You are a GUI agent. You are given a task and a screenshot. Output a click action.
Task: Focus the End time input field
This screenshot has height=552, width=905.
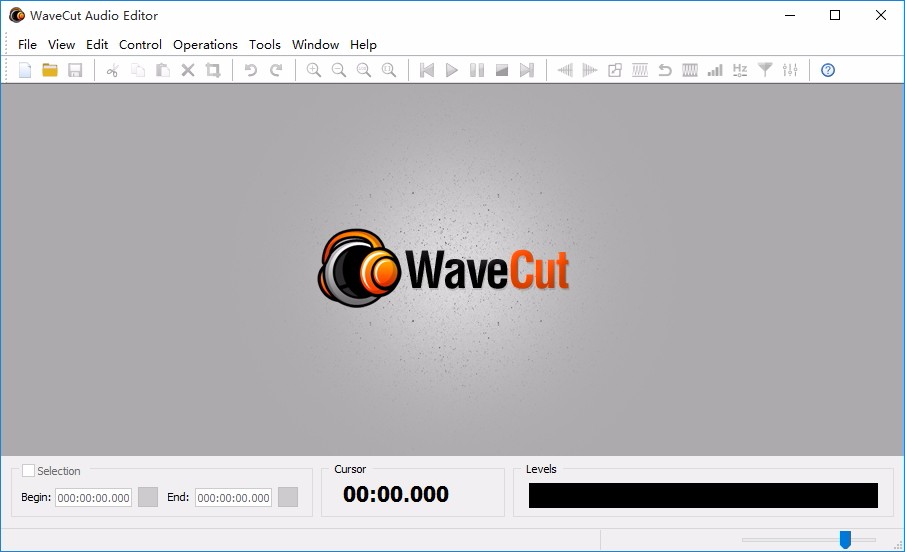coord(233,497)
